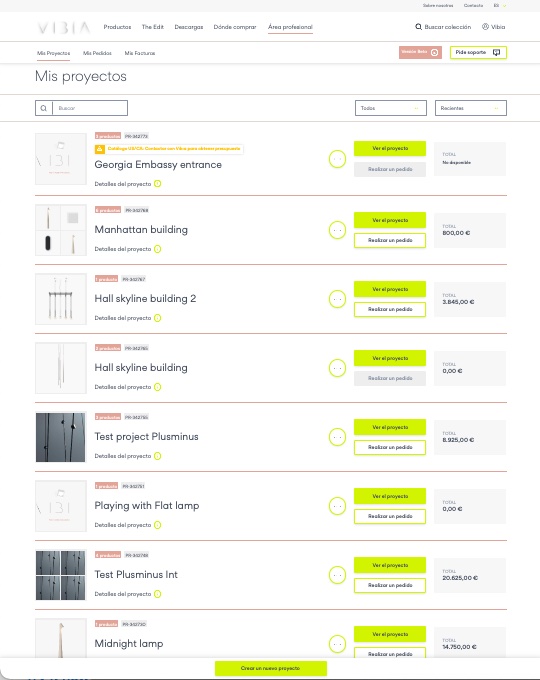Click Ver el proyecto for Test Plusminus Int
540x680 pixels.
(390, 565)
